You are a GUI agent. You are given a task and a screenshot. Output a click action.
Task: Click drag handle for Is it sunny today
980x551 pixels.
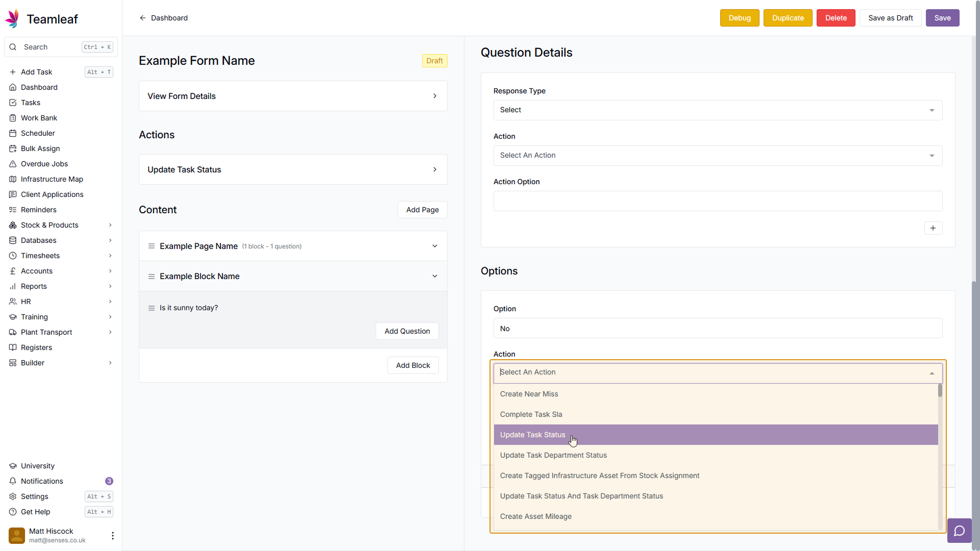pyautogui.click(x=152, y=308)
